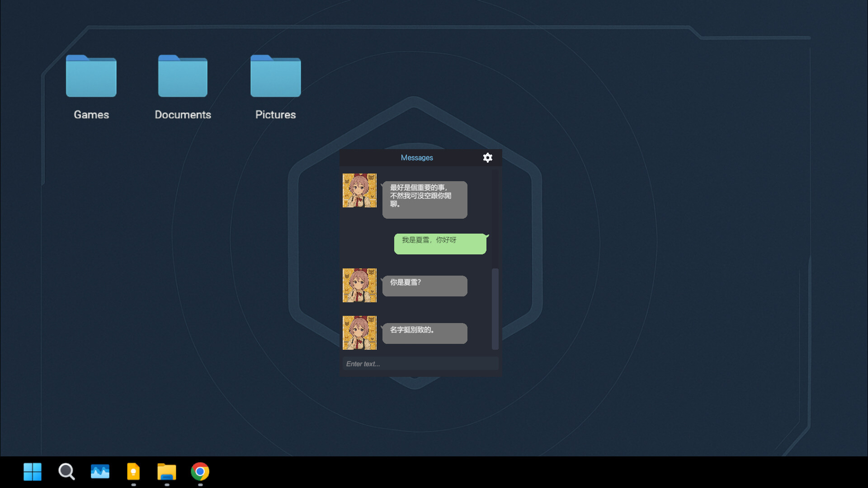Launch the Photos app from the taskbar
868x488 pixels.
(x=99, y=471)
